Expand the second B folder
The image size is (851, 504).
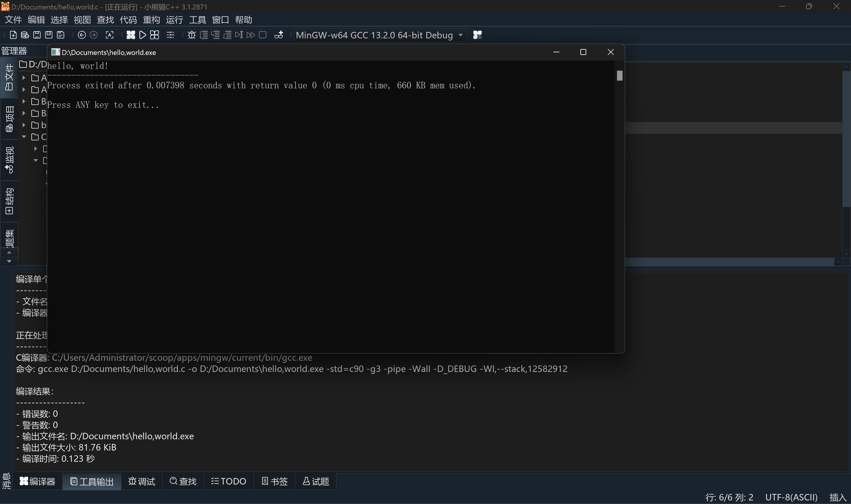coord(24,113)
